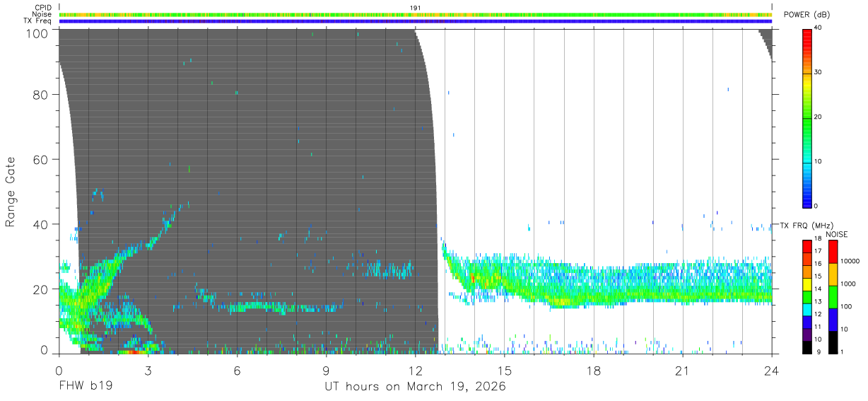This screenshot has height=401, width=868.
Task: Click the "POWER (dB)" color bar title
Action: [807, 15]
